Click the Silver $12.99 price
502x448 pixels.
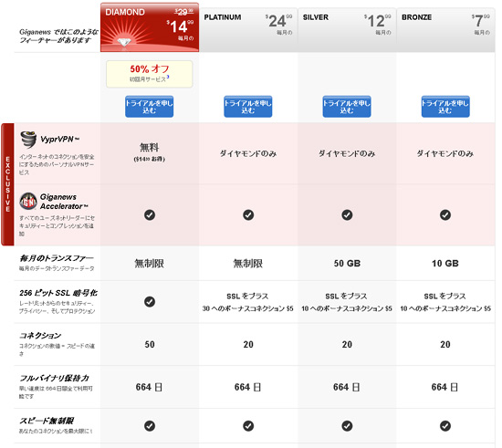(378, 21)
